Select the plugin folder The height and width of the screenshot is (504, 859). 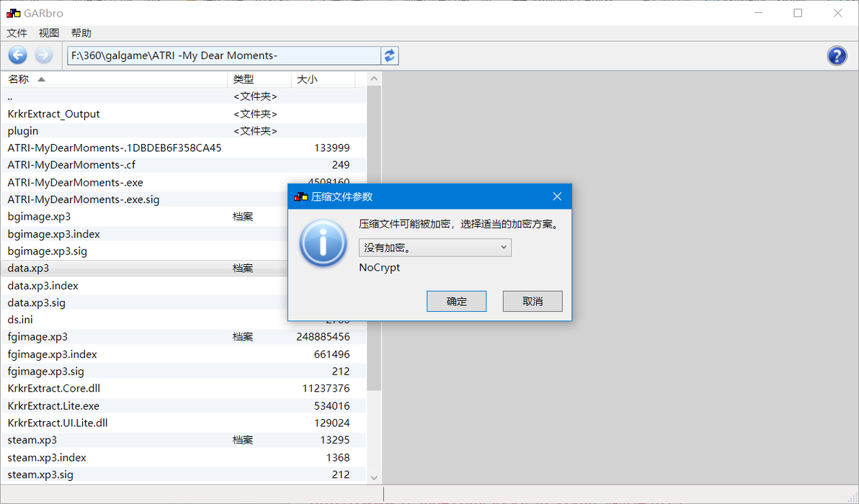click(184, 131)
